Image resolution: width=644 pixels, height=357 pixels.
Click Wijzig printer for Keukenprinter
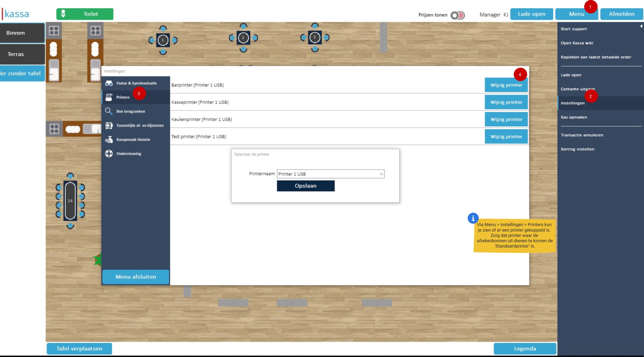pos(506,120)
